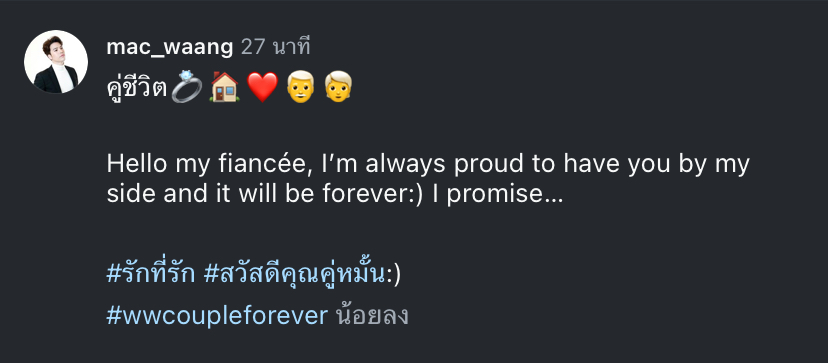
Task: Open the #รักที่รัก hashtag
Action: click(150, 274)
